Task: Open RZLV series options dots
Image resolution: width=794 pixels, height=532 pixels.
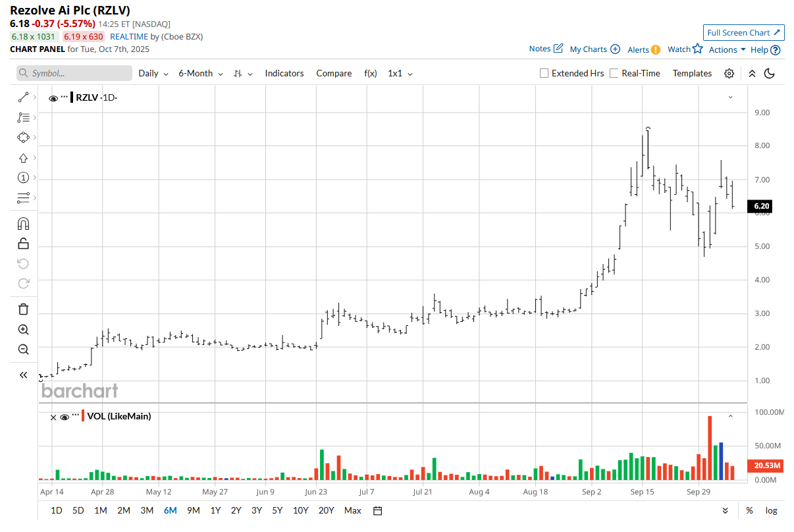Action: coord(65,97)
